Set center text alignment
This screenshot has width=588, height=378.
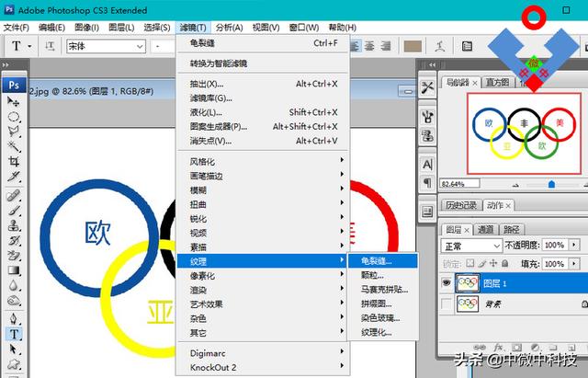(369, 46)
